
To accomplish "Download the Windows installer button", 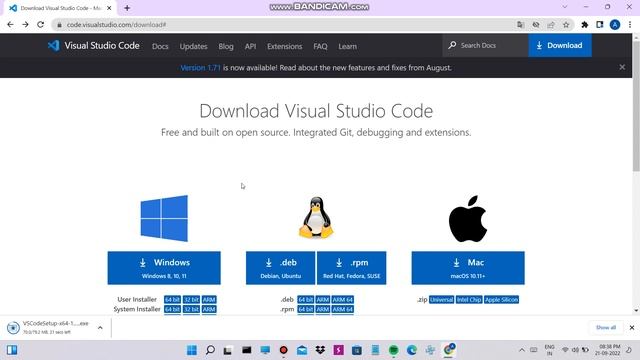I will [164, 268].
